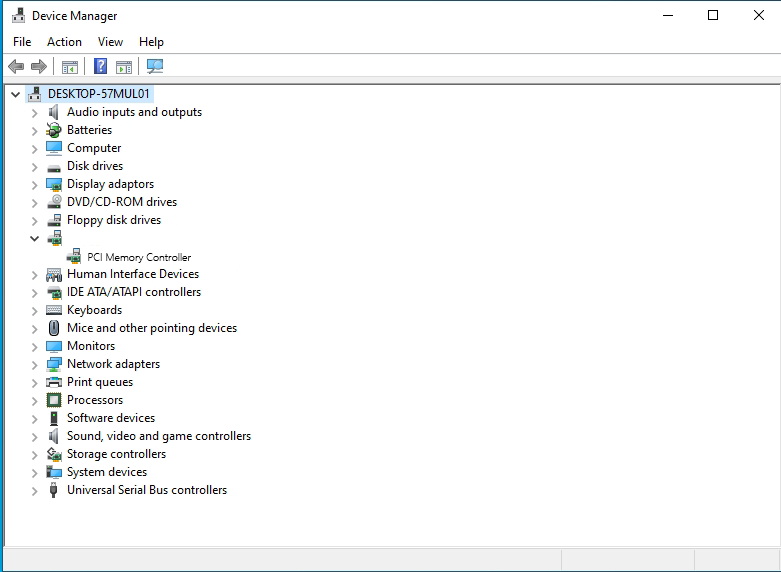
Task: Expand the Network adapters category
Action: pyautogui.click(x=34, y=365)
